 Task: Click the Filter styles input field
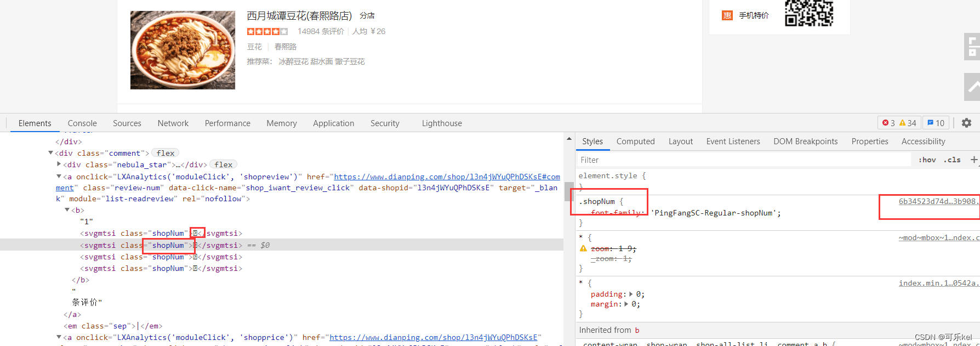(x=744, y=160)
